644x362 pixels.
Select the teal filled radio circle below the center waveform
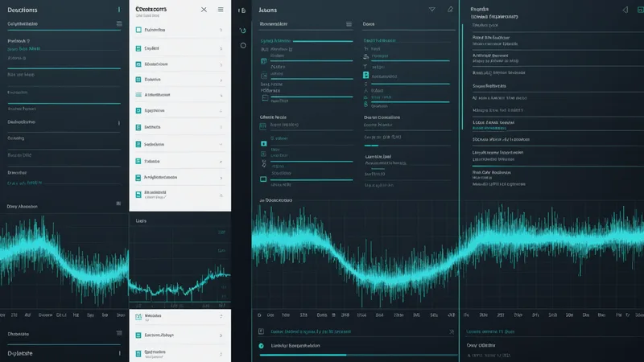tap(261, 346)
